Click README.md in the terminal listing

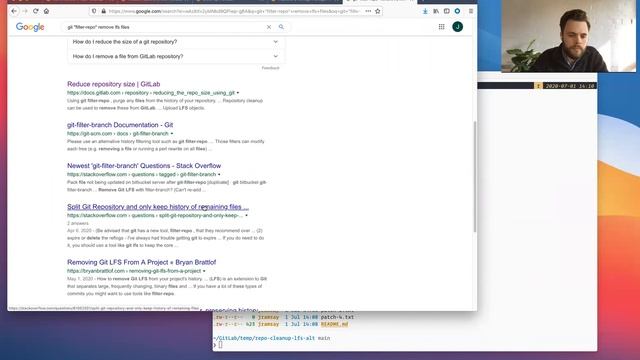(334, 324)
